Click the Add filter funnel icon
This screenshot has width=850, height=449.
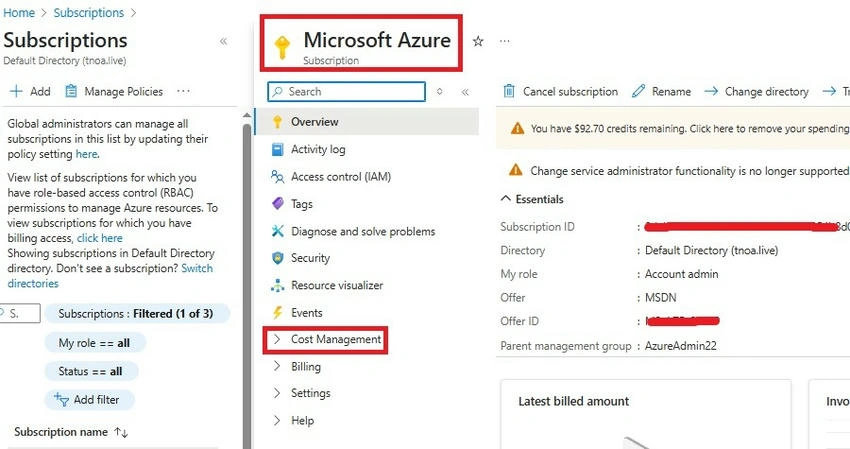tap(61, 400)
